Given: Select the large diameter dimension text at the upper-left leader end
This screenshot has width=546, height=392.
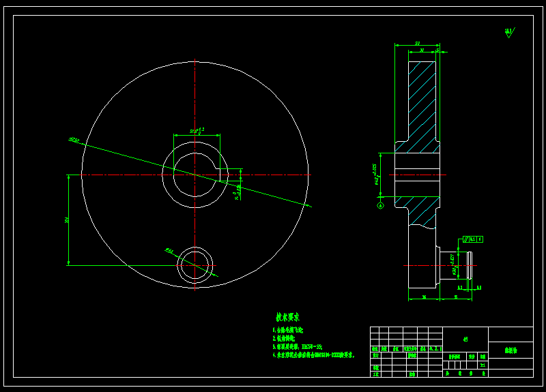Looking at the screenshot, I should point(74,140).
